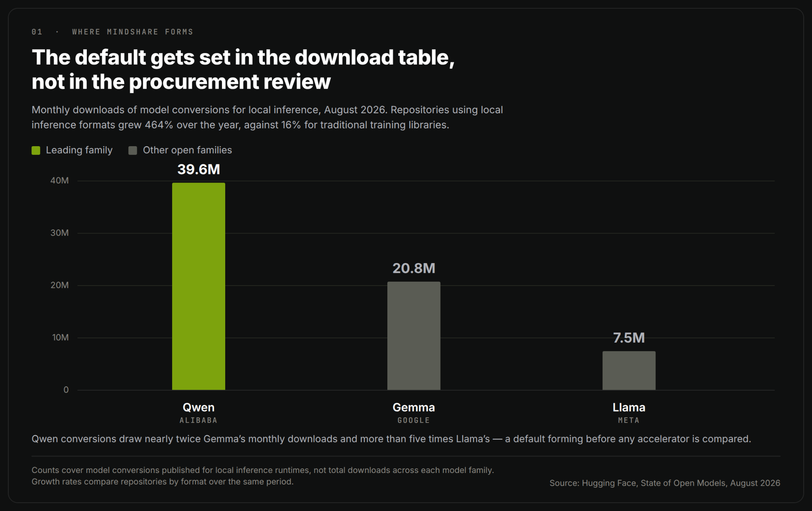Click the "01" section number

click(37, 32)
